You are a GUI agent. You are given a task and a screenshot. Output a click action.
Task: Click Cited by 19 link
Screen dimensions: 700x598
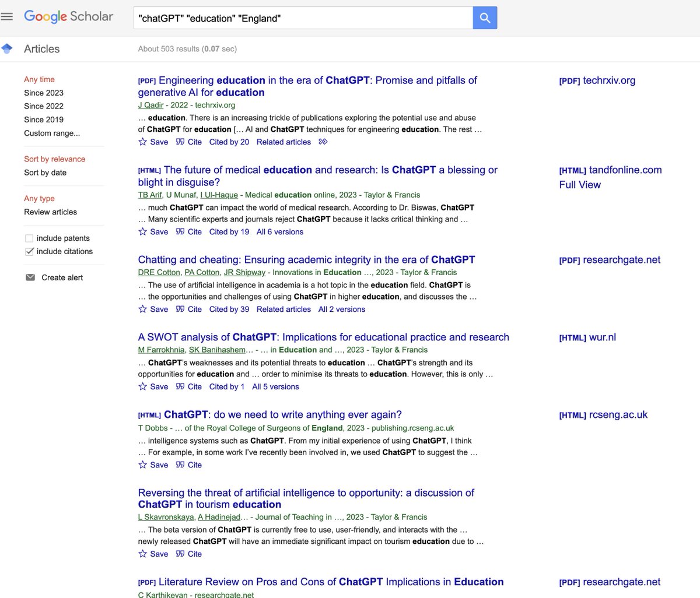(x=229, y=231)
